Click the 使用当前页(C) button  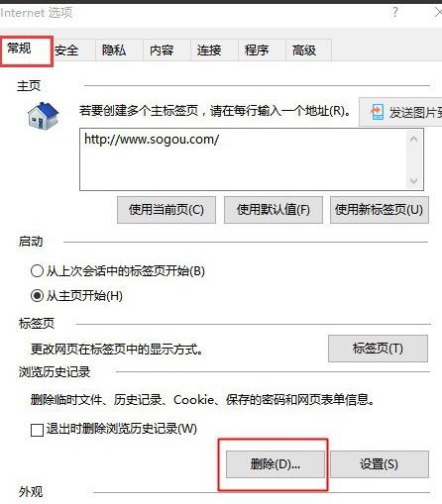[x=166, y=210]
